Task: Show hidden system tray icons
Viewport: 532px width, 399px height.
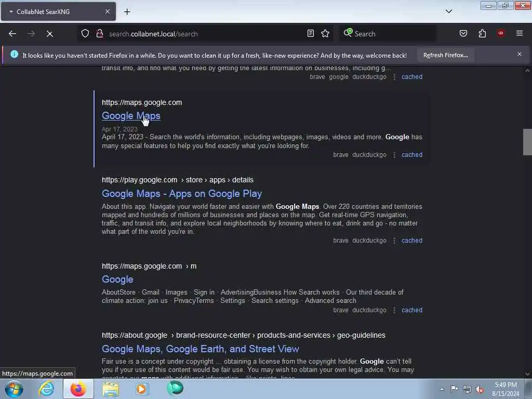Action: 442,389
